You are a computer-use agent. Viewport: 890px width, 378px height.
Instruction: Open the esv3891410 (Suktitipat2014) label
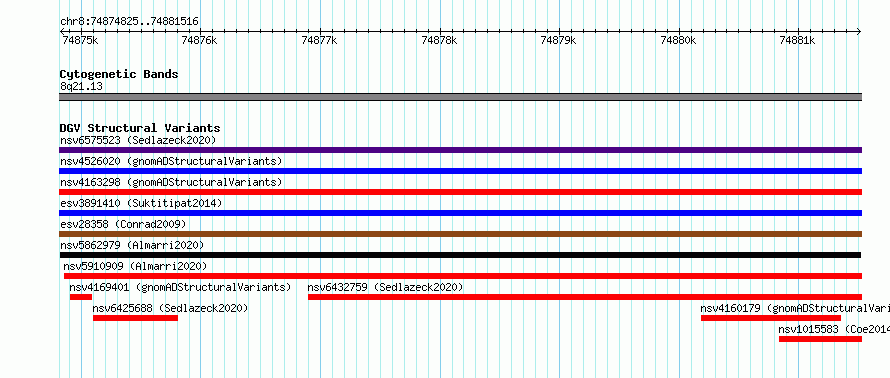tap(141, 203)
